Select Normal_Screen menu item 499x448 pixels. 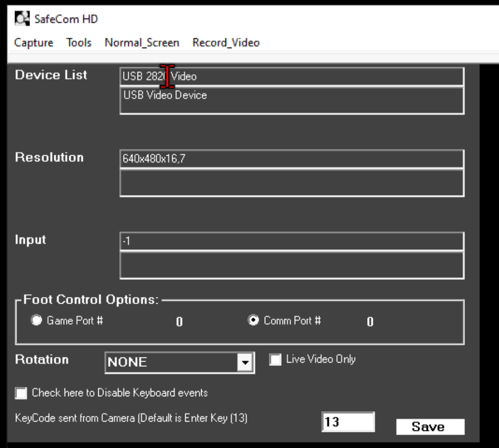(x=142, y=42)
